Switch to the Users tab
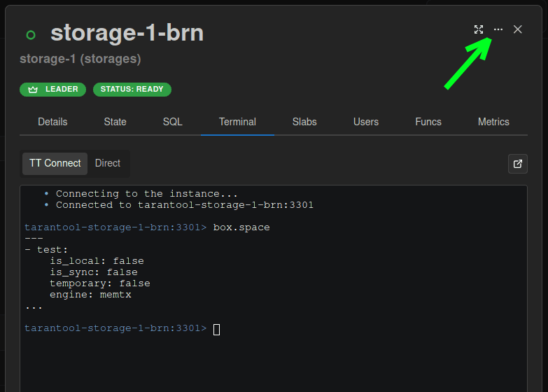 click(x=366, y=122)
